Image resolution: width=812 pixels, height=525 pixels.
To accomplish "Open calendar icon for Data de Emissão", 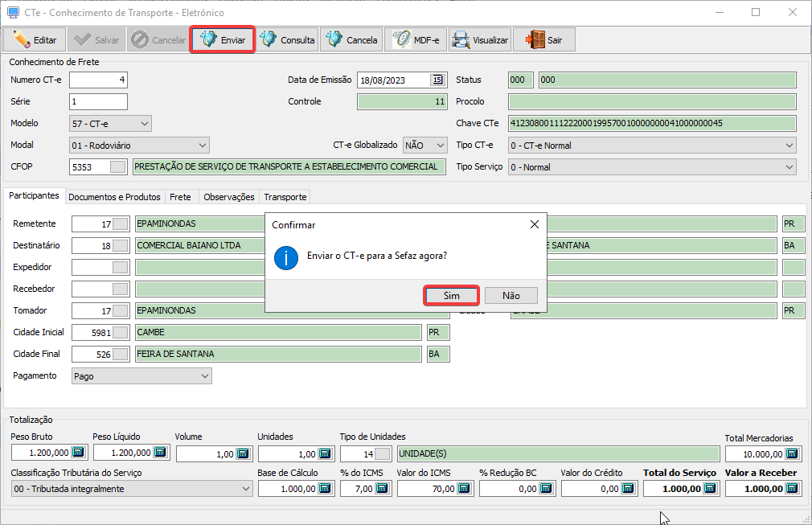I will [x=437, y=80].
